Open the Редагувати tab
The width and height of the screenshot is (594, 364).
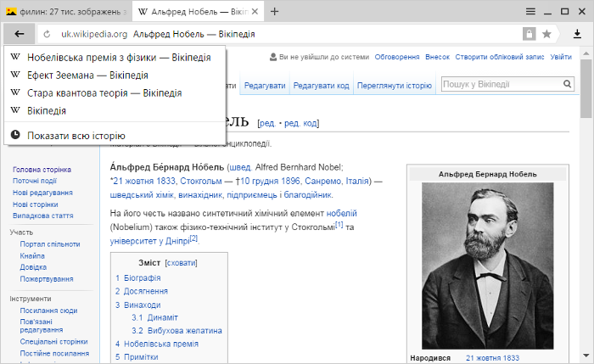pos(265,86)
